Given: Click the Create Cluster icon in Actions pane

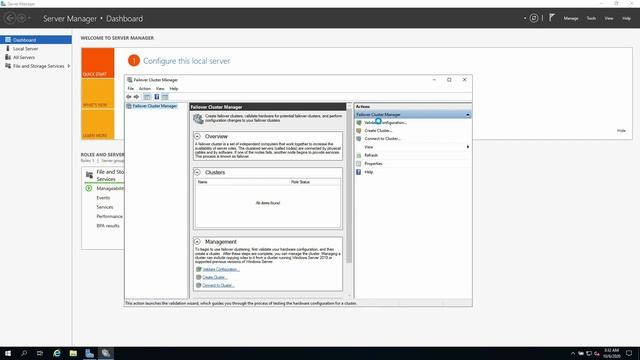Looking at the screenshot, I should (x=359, y=131).
